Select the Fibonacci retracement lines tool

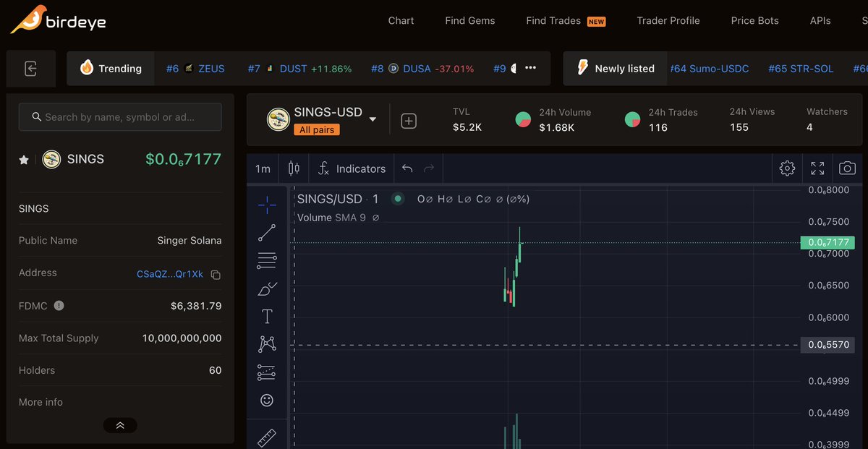(x=267, y=260)
